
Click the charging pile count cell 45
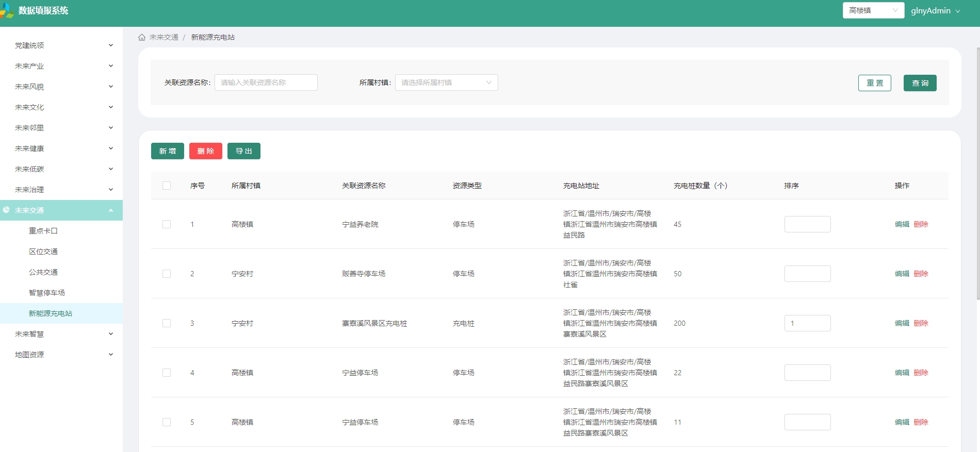pyautogui.click(x=678, y=224)
